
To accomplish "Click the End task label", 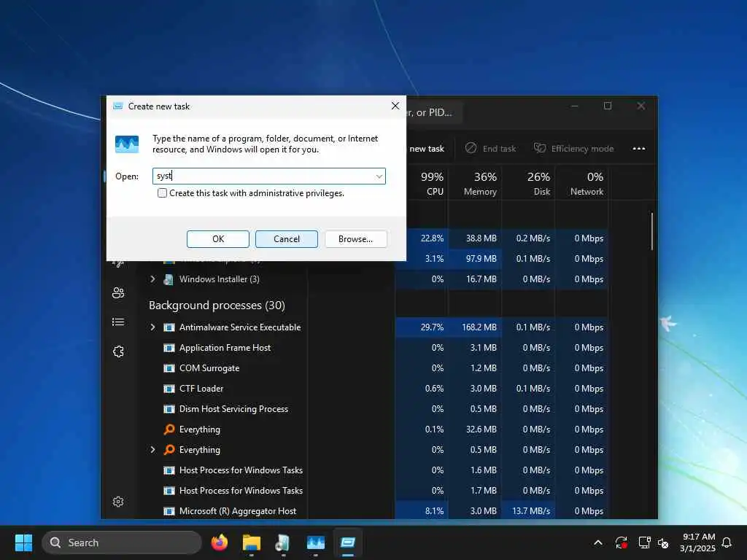I will coord(499,149).
